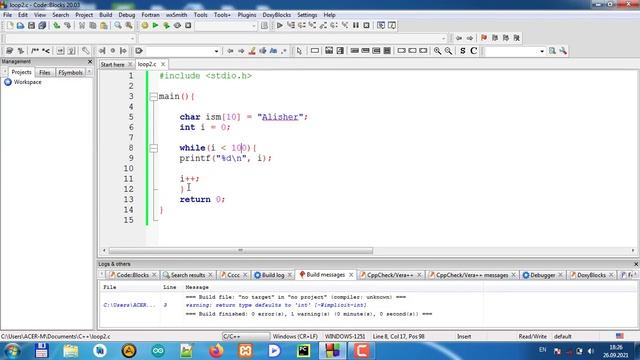
Task: Click the Zoom in magnifier icon
Action: pyautogui.click(x=437, y=51)
